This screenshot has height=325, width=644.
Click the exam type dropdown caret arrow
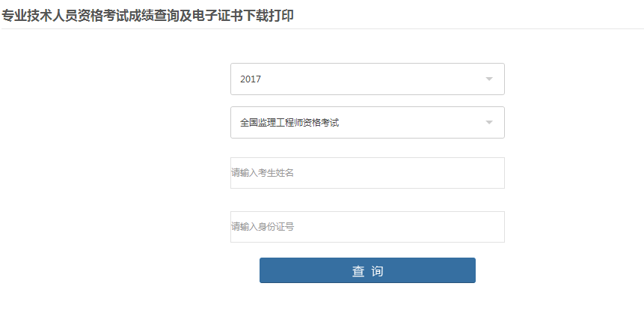tap(489, 122)
